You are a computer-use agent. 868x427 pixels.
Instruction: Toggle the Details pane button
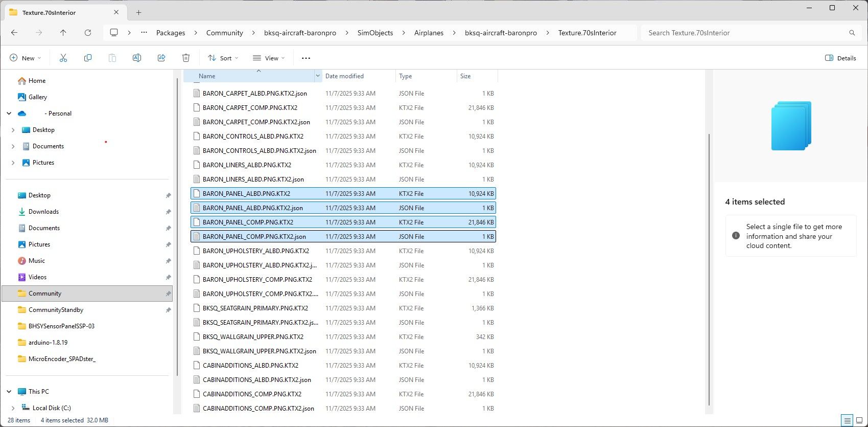(x=840, y=58)
